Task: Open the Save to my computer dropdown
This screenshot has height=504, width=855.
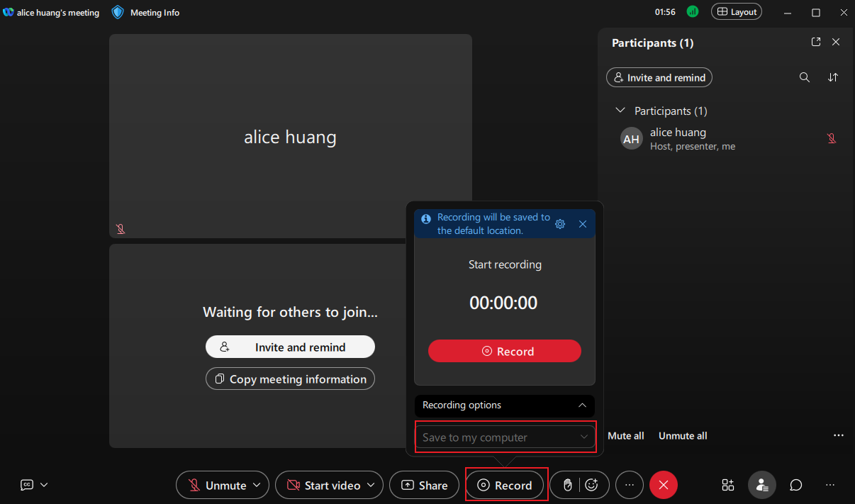Action: point(505,437)
